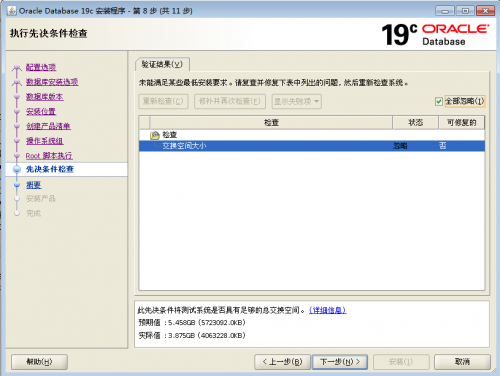This screenshot has width=500, height=376.
Task: Select the 先决条件检查 step in sidebar
Action: click(50, 169)
